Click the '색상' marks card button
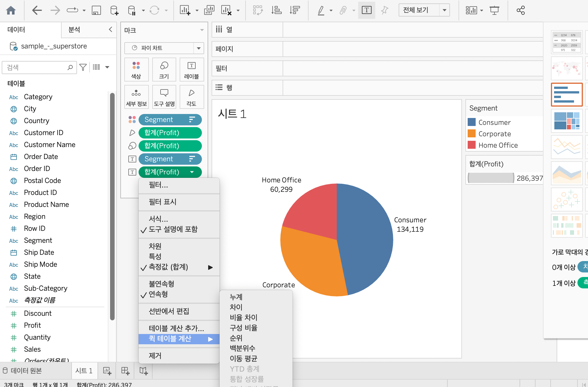The image size is (588, 387). point(136,70)
